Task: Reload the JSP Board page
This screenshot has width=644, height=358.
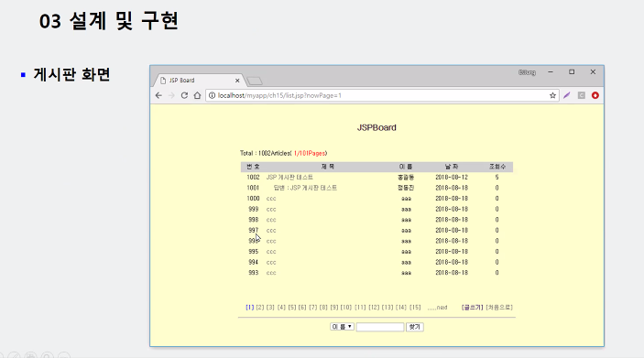Action: click(x=184, y=95)
